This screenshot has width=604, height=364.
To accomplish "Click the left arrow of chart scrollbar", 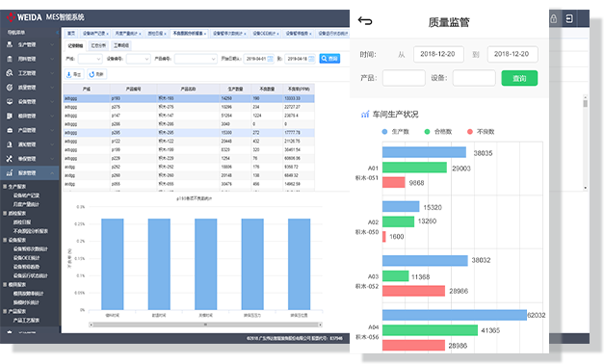I will click(x=91, y=325).
